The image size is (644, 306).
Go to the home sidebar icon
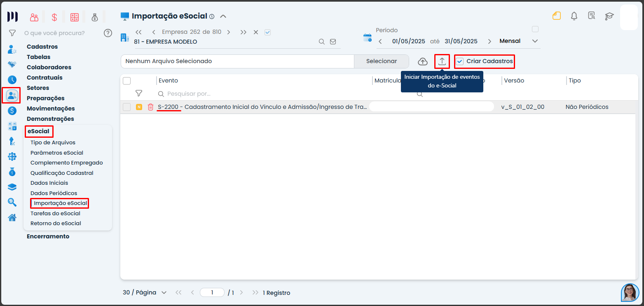click(12, 217)
